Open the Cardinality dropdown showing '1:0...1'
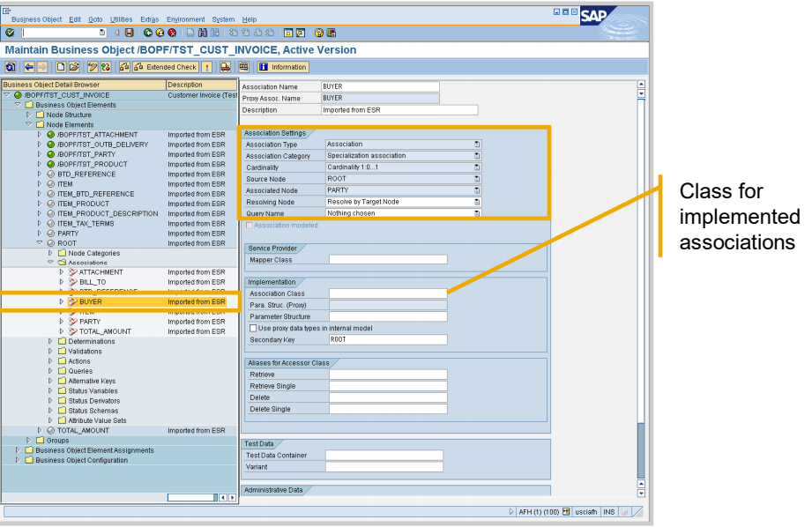The image size is (812, 527). point(478,167)
